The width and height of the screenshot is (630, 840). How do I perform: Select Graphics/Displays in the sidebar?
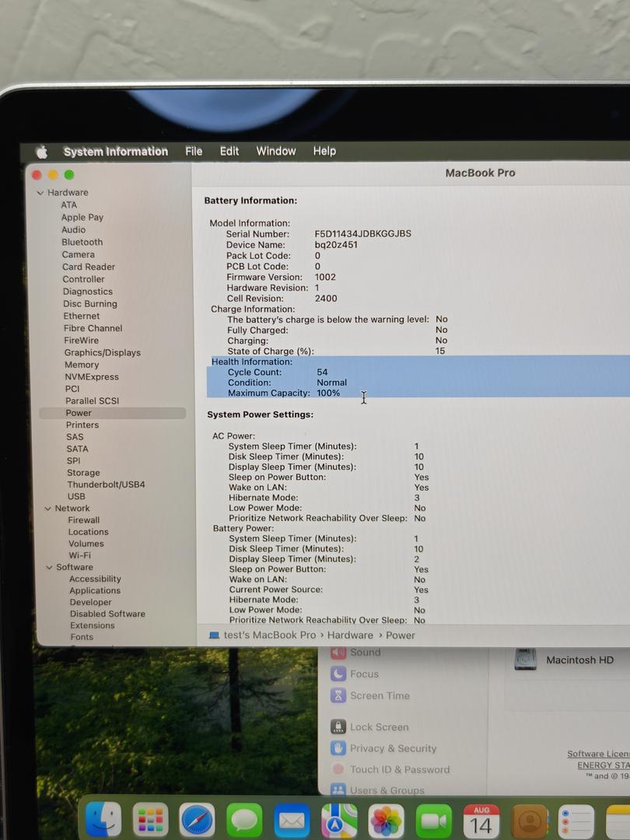point(103,352)
